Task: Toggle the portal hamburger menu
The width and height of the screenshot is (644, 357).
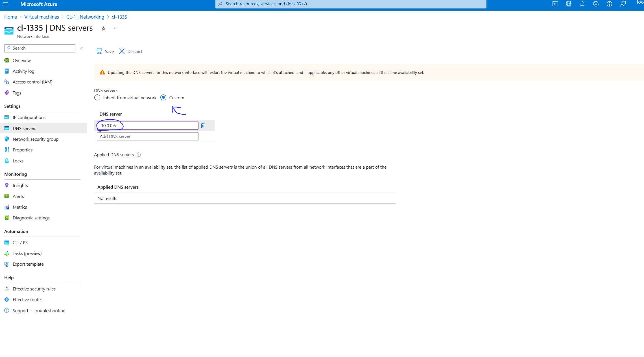Action: (5, 4)
